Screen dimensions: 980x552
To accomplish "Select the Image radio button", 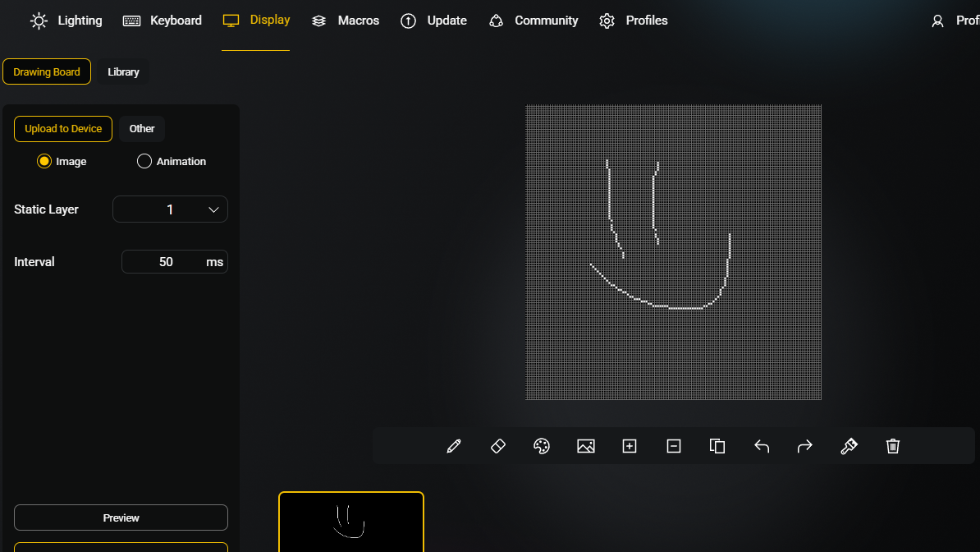I will coord(44,162).
